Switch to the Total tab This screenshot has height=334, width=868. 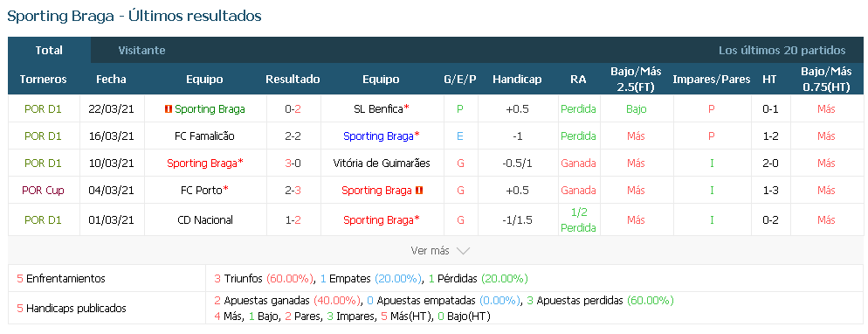click(49, 50)
